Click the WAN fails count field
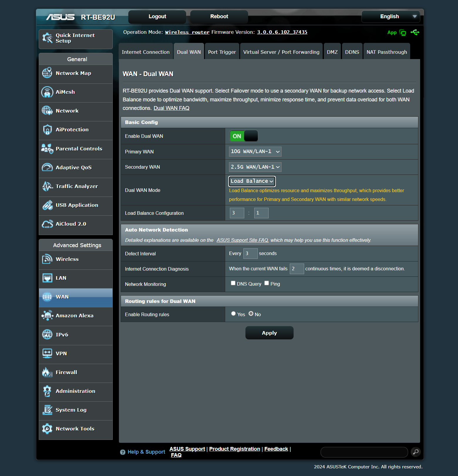This screenshot has width=458, height=476. click(297, 269)
